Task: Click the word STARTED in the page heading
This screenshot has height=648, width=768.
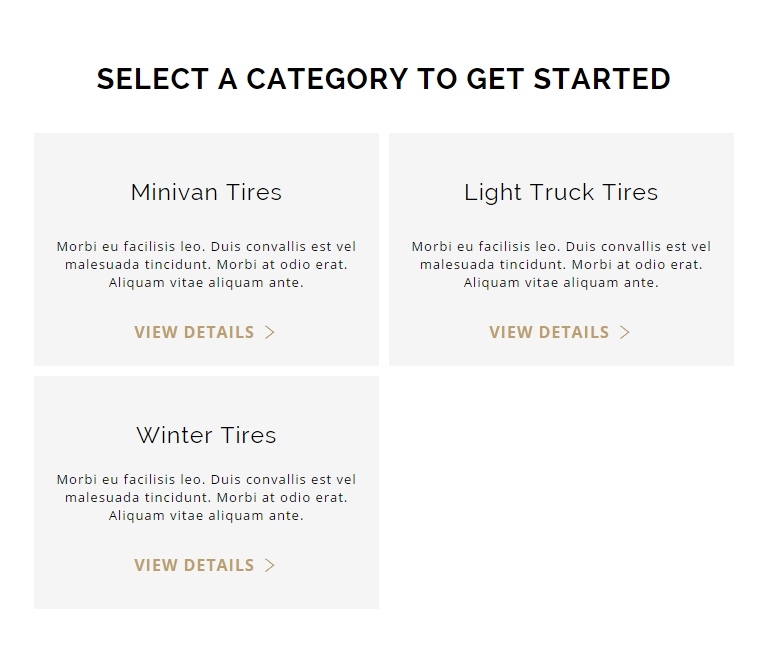Action: click(602, 79)
